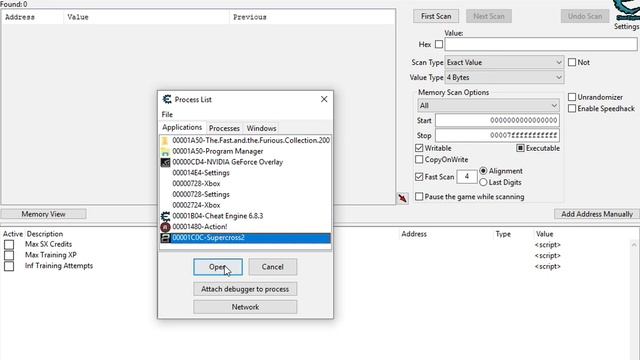This screenshot has height=360, width=640.
Task: Toggle the Hex checkbox
Action: tap(439, 44)
